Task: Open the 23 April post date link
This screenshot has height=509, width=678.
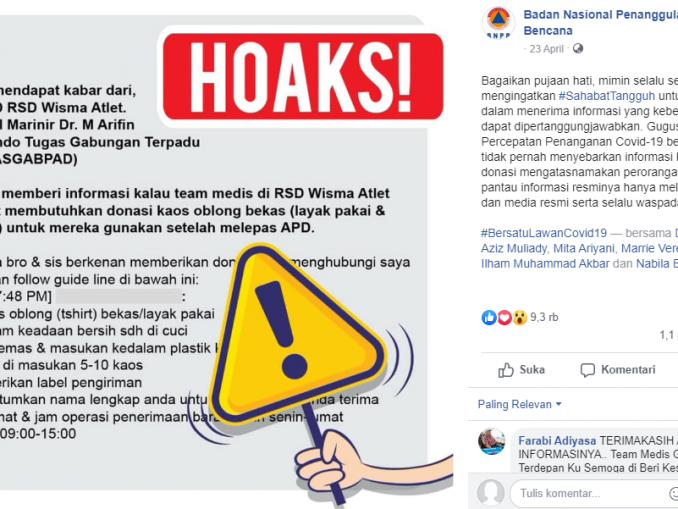Action: click(547, 49)
